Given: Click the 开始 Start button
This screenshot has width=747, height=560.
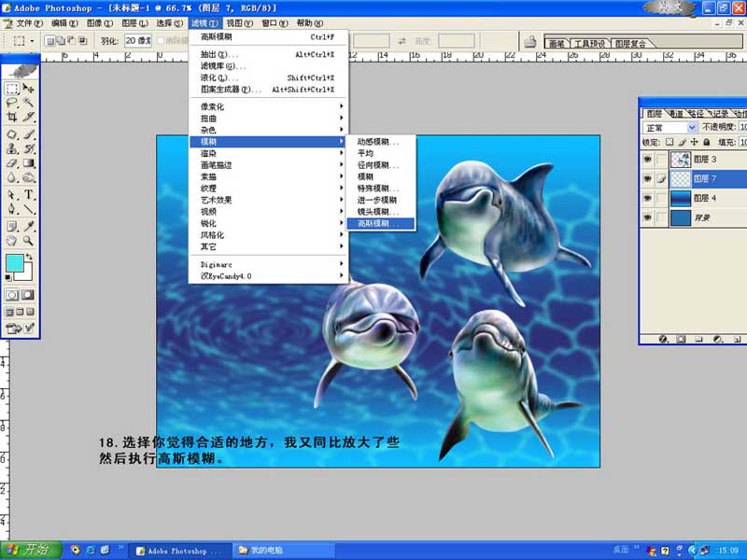Looking at the screenshot, I should click(31, 550).
